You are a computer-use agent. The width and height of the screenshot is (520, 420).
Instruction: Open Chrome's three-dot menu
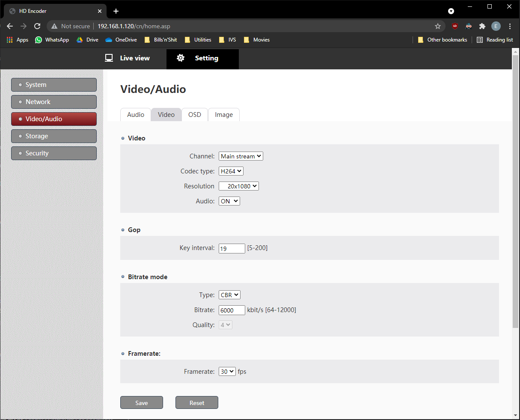click(x=510, y=26)
